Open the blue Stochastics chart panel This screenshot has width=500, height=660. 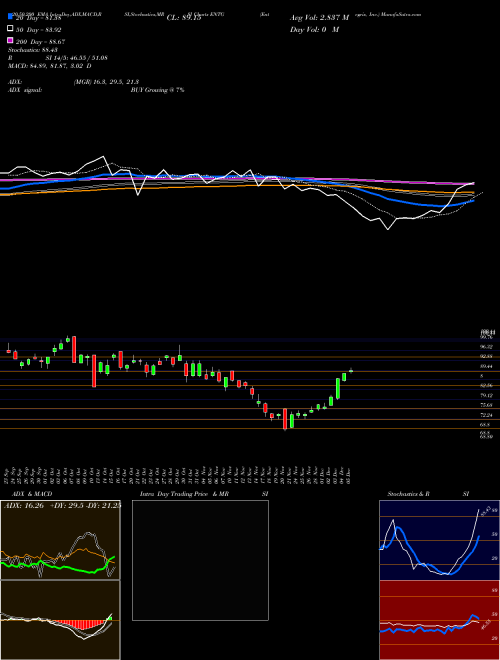point(439,540)
